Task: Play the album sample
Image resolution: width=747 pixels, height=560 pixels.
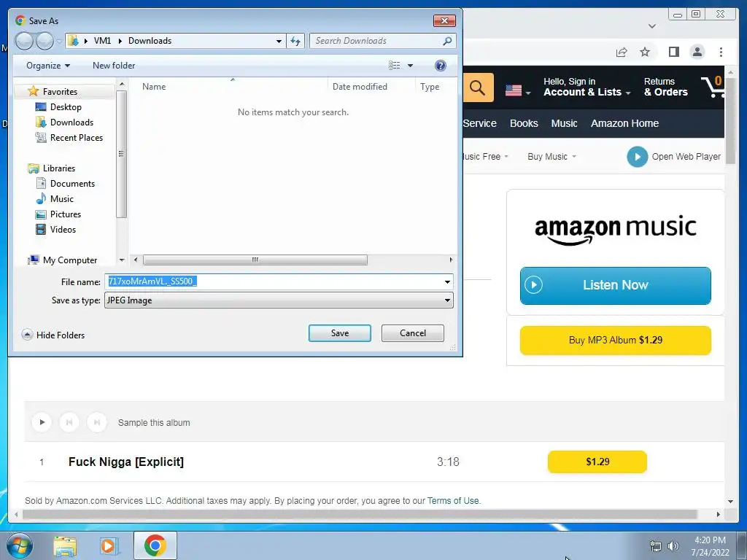Action: (42, 422)
